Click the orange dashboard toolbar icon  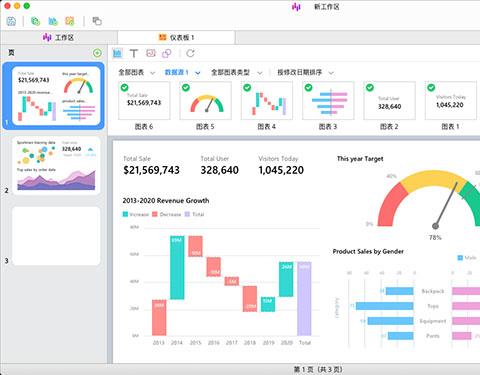coord(70,21)
